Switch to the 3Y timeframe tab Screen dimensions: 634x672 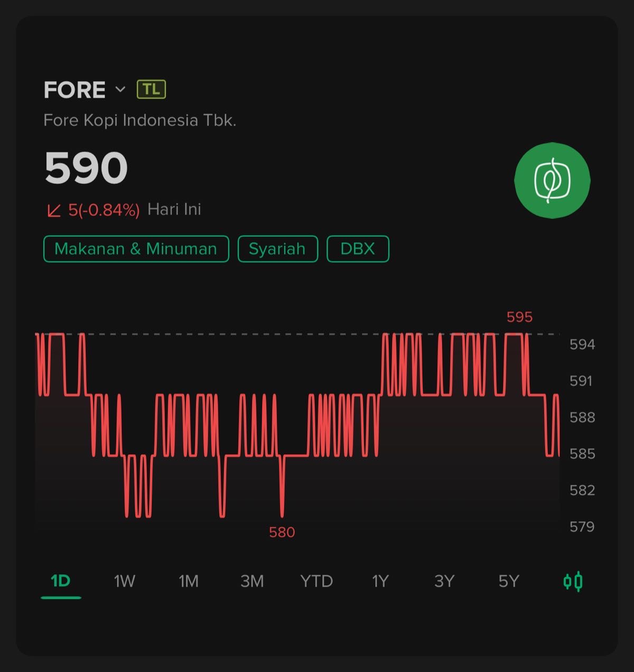[444, 581]
